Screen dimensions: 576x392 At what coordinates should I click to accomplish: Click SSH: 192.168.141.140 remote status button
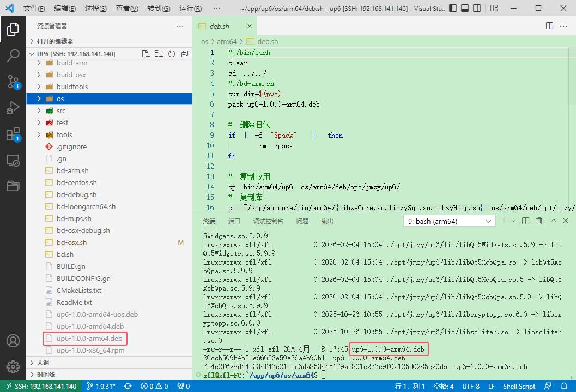pos(41,386)
